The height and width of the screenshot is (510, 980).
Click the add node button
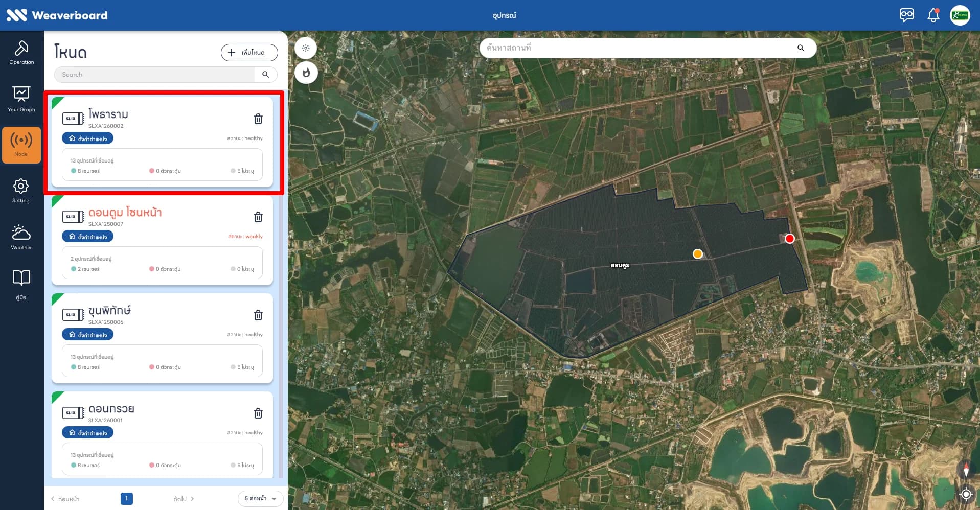pos(249,53)
